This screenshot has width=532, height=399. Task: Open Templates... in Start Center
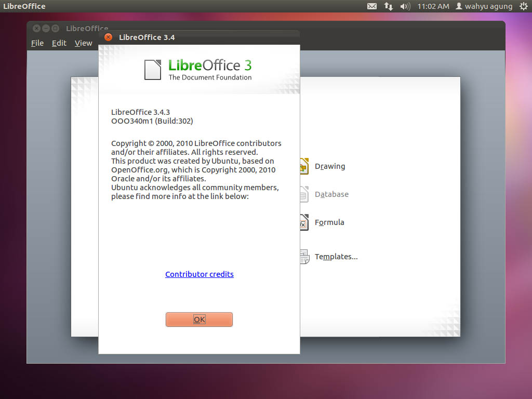click(x=336, y=257)
